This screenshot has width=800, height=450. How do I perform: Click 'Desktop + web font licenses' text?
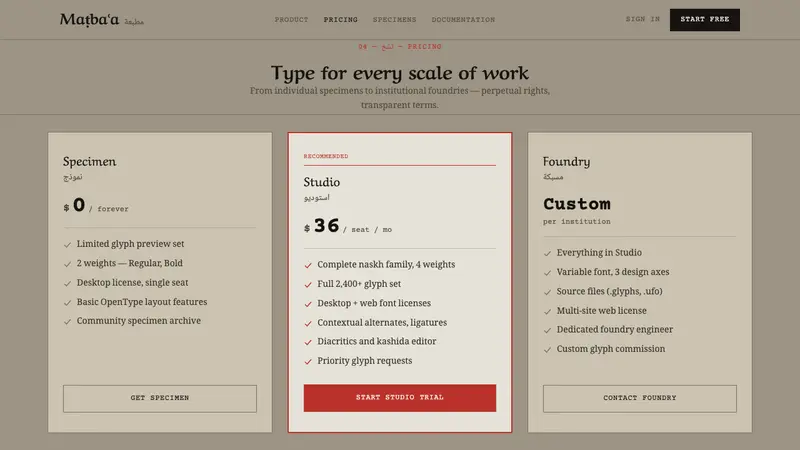pos(374,303)
